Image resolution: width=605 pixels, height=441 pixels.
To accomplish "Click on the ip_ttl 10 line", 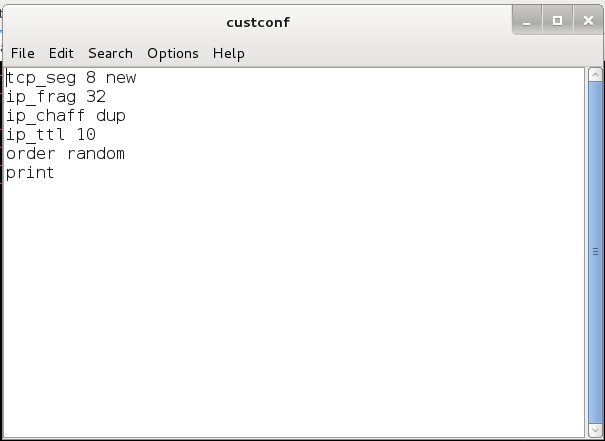I will [50, 135].
